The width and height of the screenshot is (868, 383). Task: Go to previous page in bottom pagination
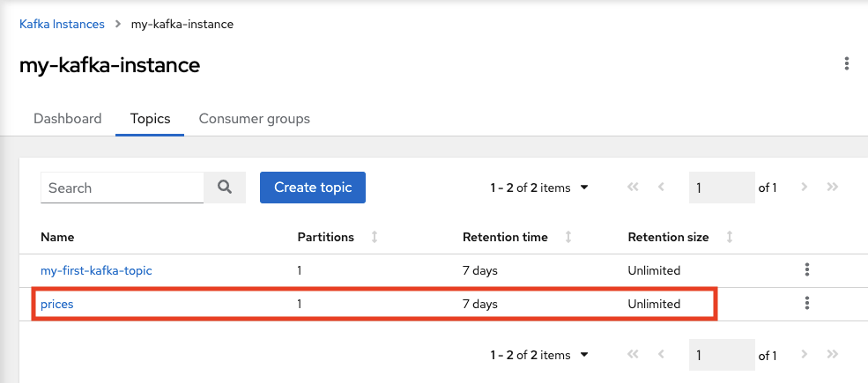(x=660, y=355)
